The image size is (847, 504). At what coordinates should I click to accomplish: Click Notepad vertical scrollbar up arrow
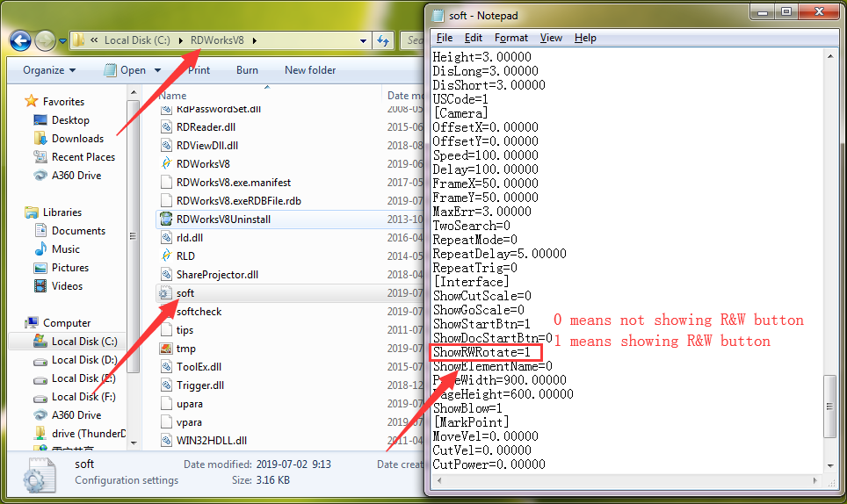tap(830, 55)
